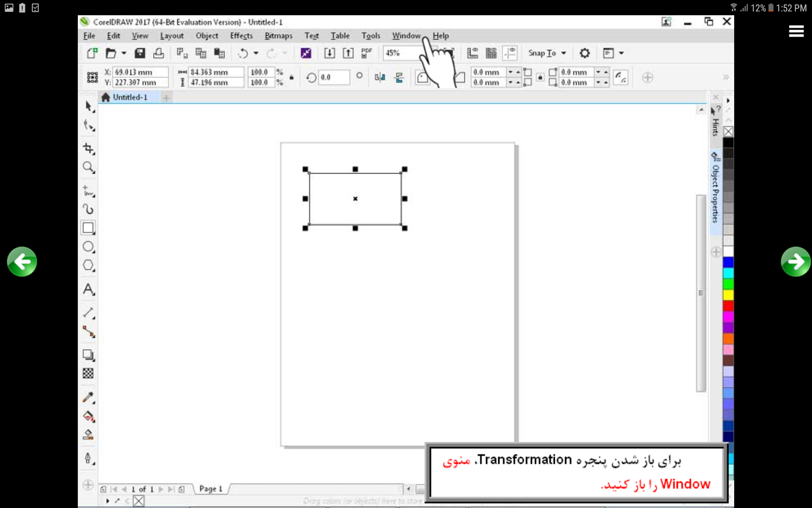Viewport: 812px width, 508px height.
Task: Go to next tutorial step arrow
Action: click(796, 262)
